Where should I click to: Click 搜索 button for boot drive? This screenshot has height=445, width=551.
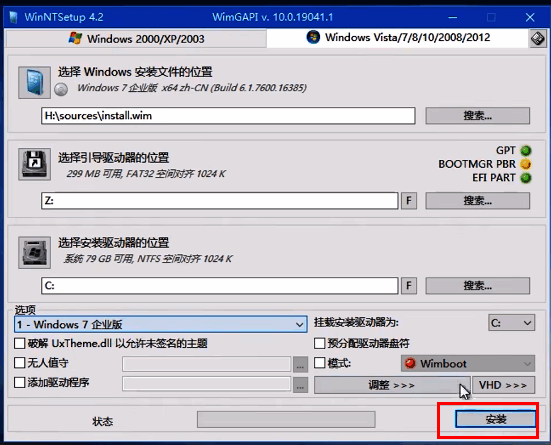pos(478,201)
